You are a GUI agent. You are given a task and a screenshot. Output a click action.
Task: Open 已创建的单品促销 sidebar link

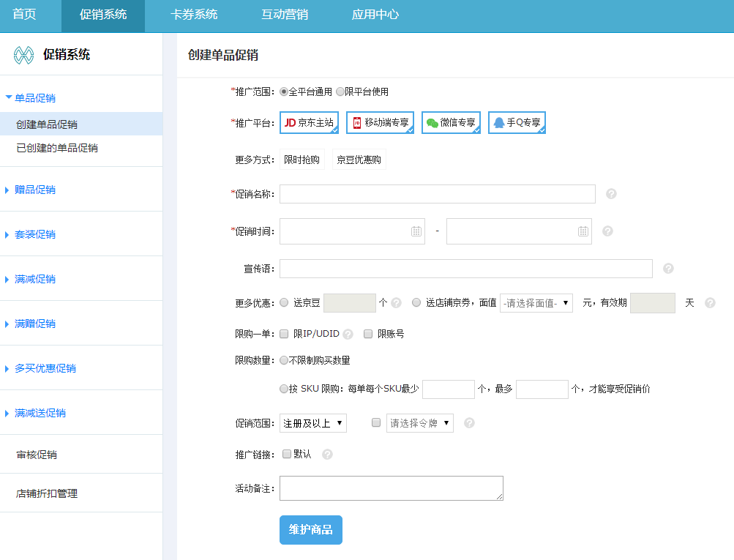[x=57, y=148]
